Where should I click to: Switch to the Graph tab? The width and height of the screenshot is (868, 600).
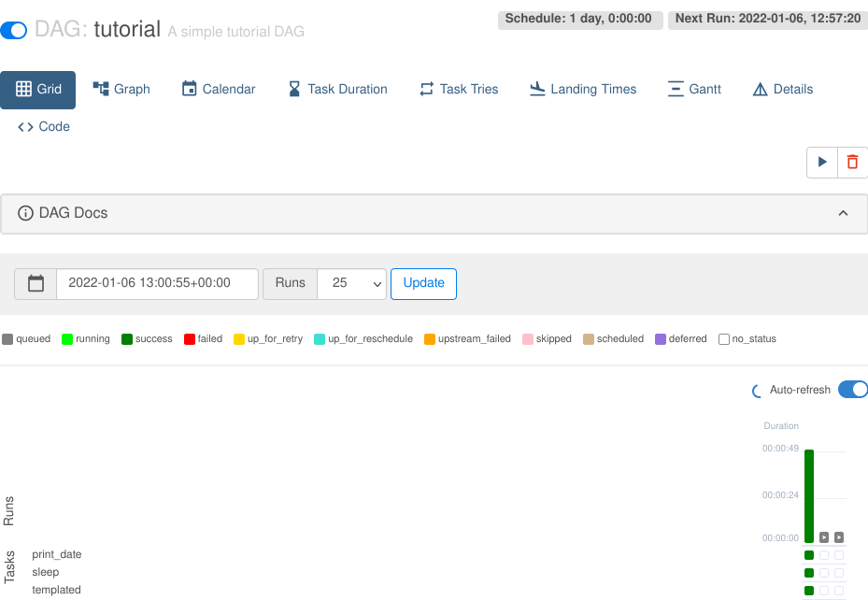[x=121, y=89]
